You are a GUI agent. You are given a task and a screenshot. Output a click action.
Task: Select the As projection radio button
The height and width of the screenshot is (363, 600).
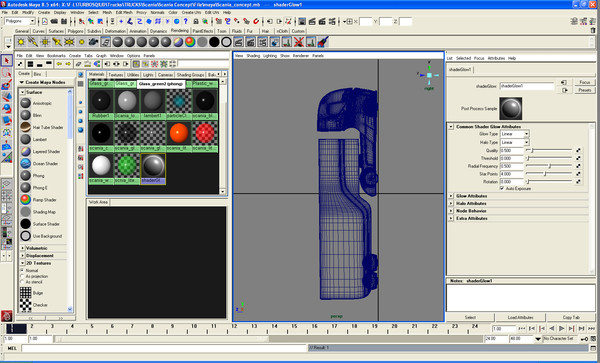coord(22,276)
